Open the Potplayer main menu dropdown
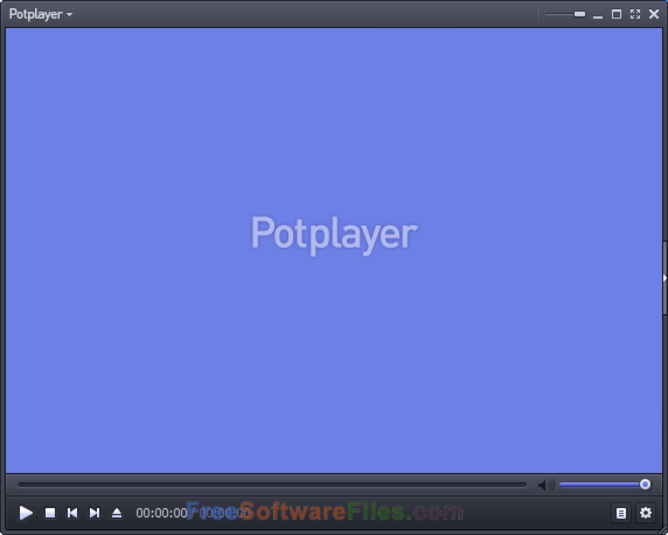The height and width of the screenshot is (535, 668). point(41,14)
